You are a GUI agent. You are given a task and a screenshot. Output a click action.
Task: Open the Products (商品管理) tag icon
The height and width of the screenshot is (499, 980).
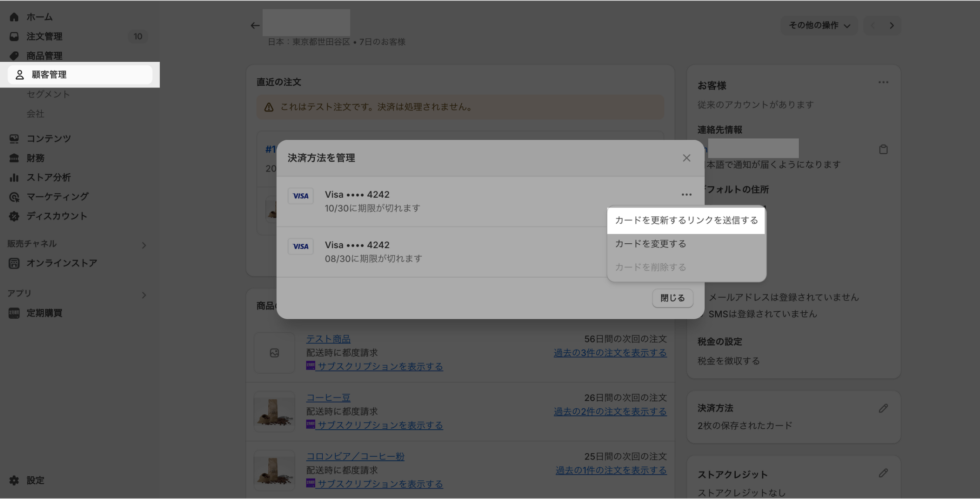click(14, 56)
